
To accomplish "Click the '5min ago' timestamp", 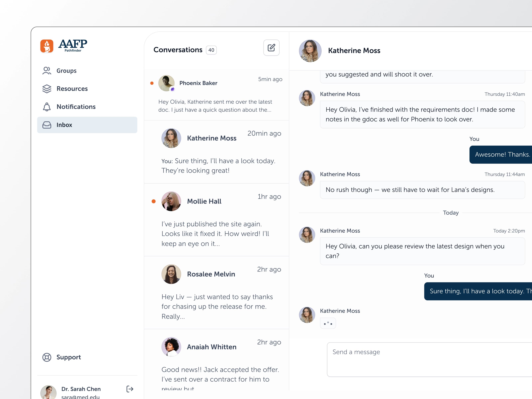I will (270, 79).
